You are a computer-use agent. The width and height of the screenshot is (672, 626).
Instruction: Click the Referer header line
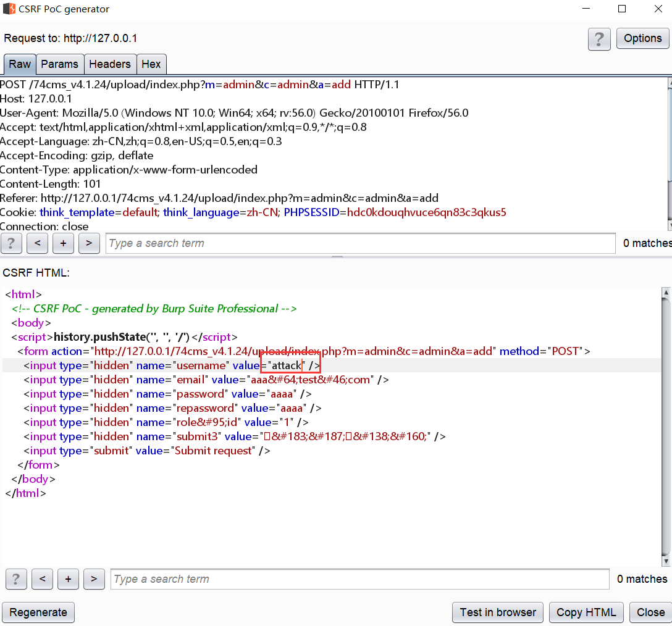(x=219, y=198)
